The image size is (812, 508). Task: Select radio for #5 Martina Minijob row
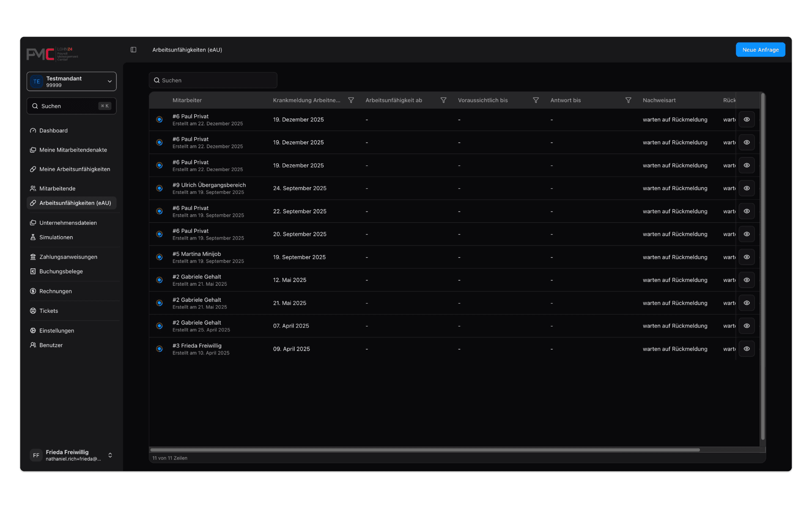[159, 257]
